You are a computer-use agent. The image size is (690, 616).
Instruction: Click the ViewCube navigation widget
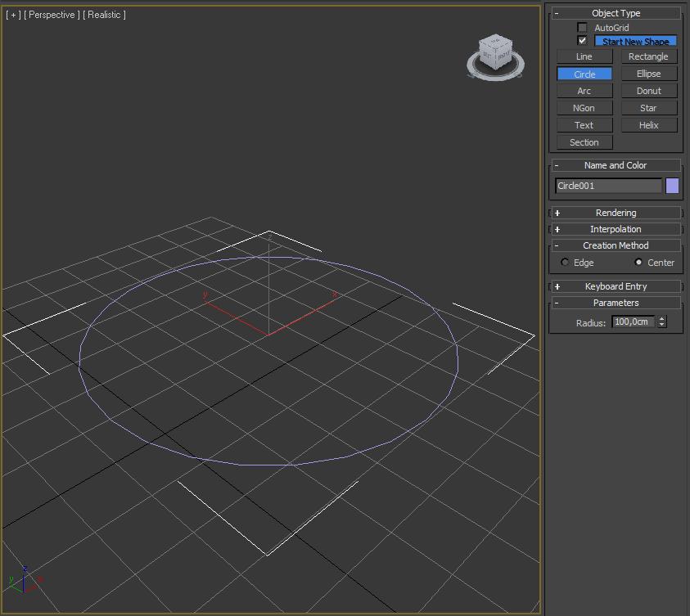[495, 57]
